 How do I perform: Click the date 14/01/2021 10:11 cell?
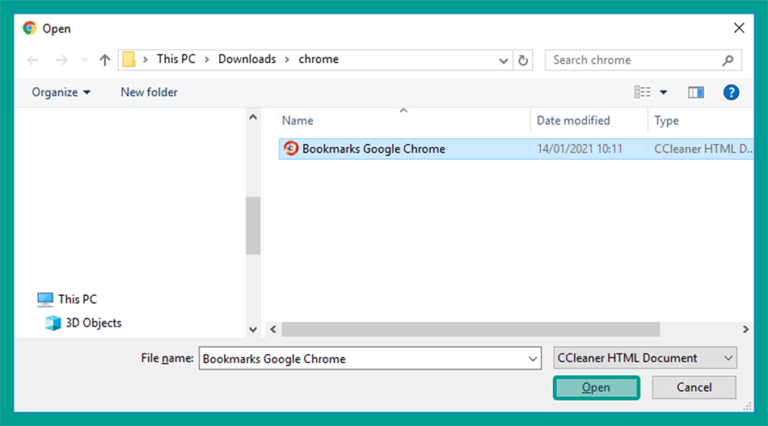tap(579, 149)
